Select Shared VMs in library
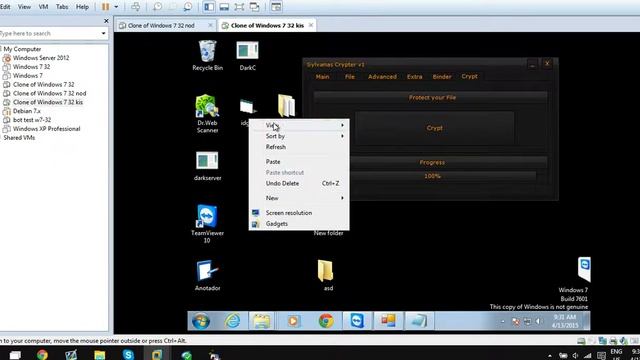Viewport: 640px width, 360px height. pos(19,138)
